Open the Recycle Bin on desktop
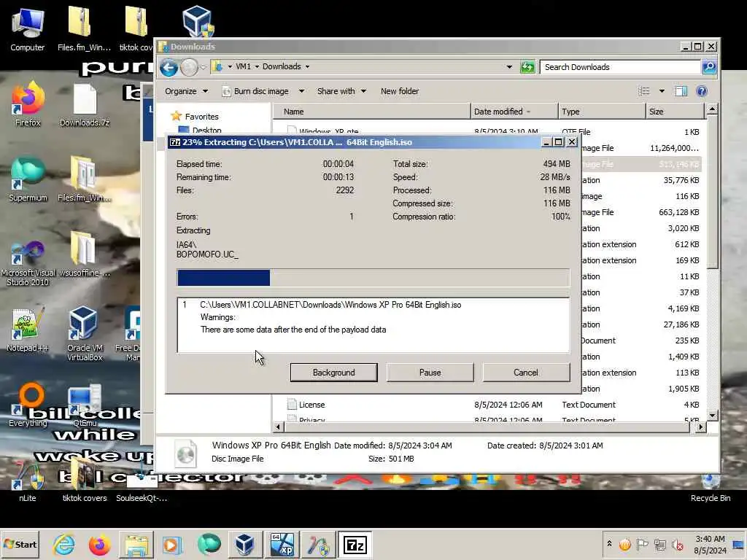 pyautogui.click(x=711, y=486)
